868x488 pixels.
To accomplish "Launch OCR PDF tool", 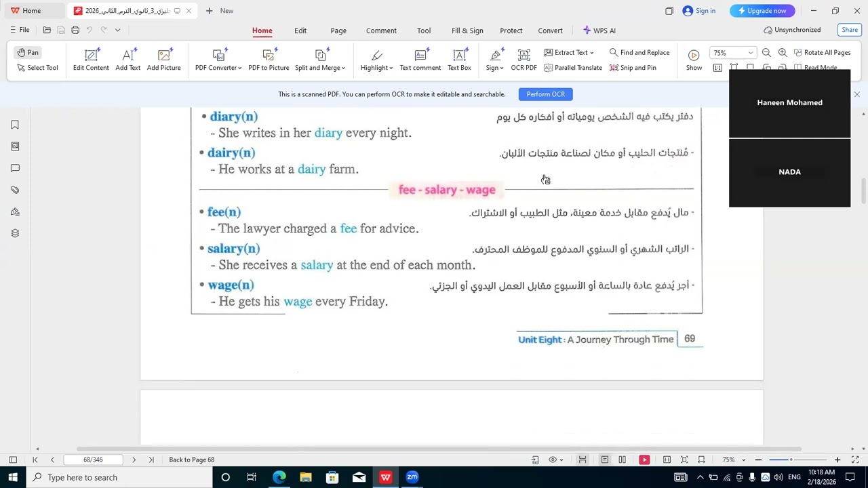I will 524,60.
